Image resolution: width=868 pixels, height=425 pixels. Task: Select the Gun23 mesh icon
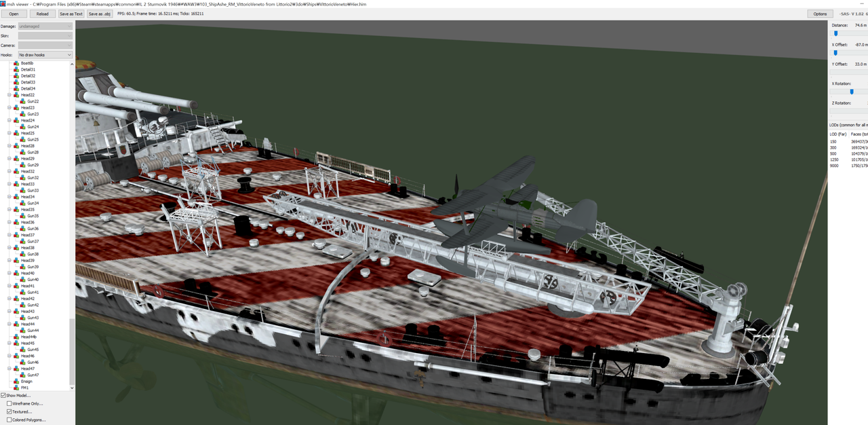23,114
